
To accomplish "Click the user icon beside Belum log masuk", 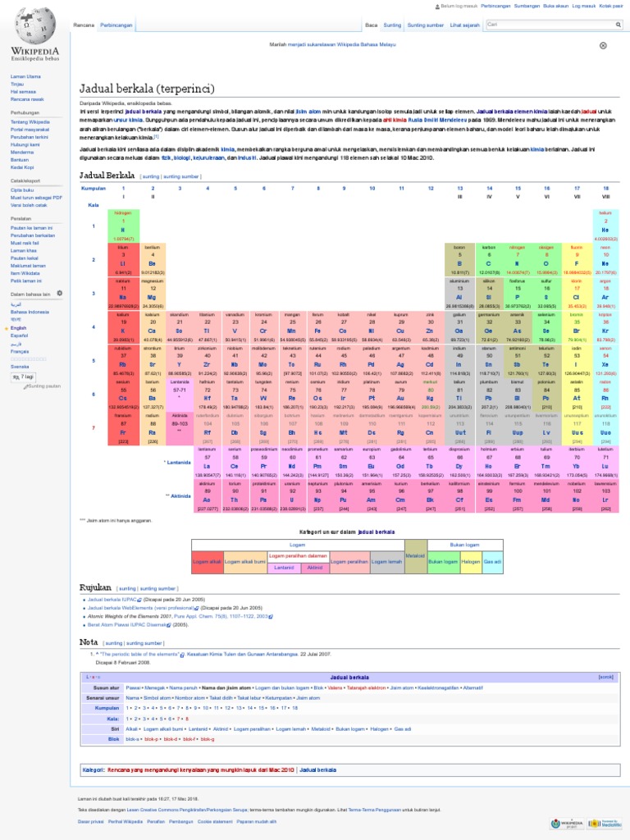I will (437, 7).
